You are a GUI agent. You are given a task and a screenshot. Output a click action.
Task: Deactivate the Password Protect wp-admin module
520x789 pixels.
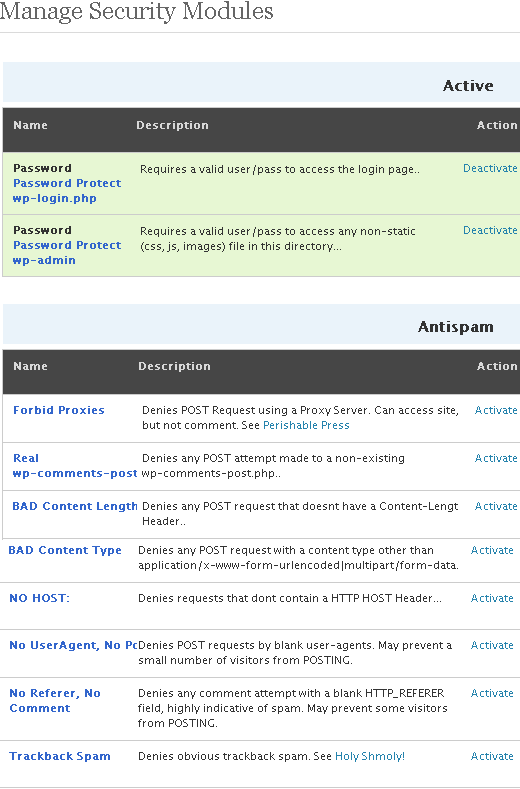click(490, 230)
